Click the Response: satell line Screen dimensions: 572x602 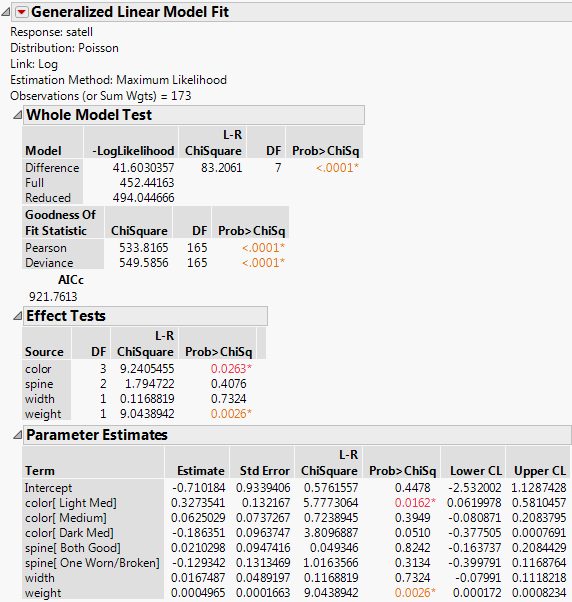[x=51, y=32]
